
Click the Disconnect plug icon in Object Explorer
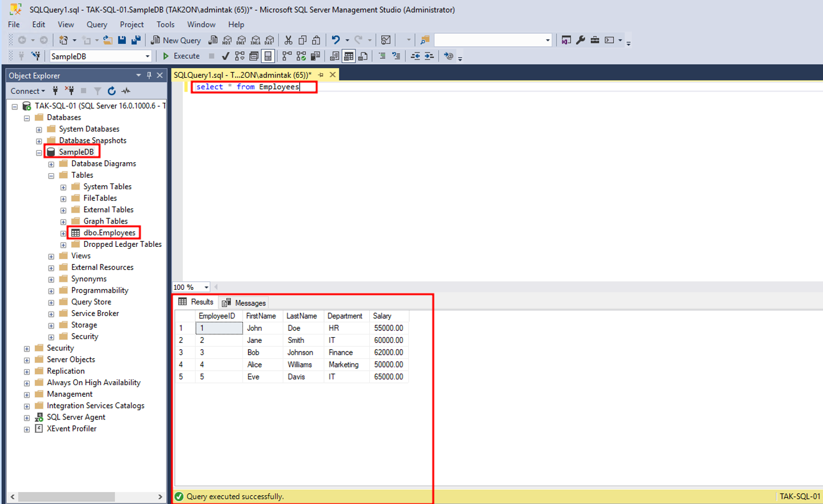pos(69,91)
